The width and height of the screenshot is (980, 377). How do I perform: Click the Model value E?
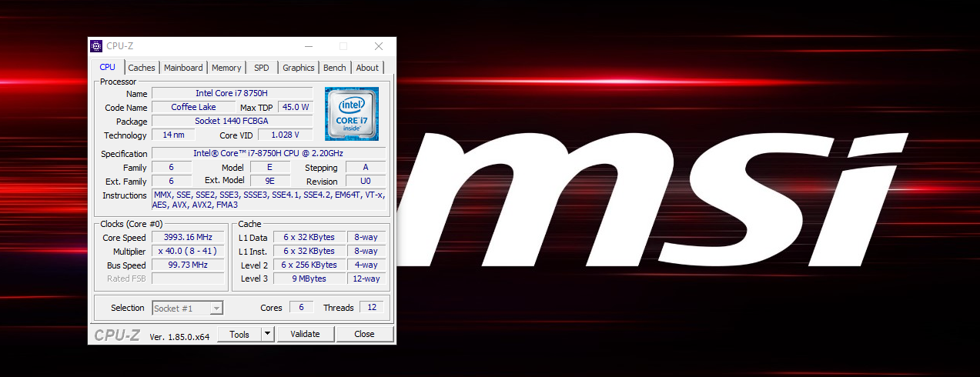pyautogui.click(x=269, y=167)
